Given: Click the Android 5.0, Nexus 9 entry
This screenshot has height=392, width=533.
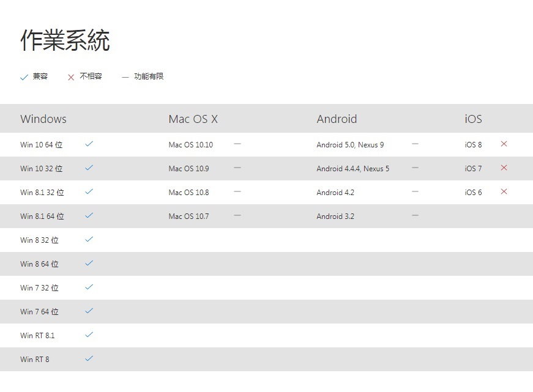Looking at the screenshot, I should click(x=350, y=145).
